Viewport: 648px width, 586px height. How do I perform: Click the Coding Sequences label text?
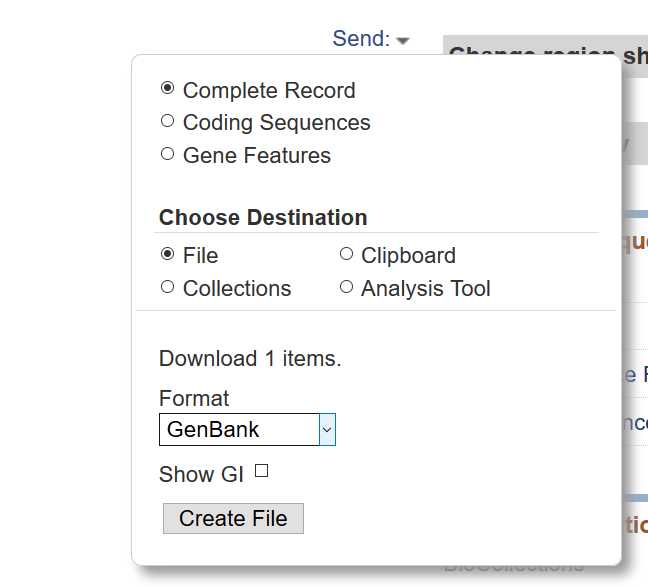[276, 123]
